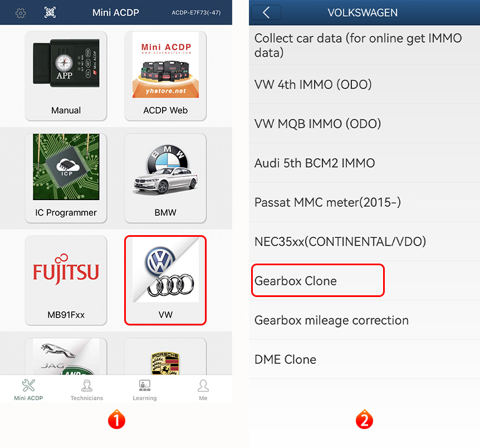Select DME Clone entry

[x=364, y=359]
